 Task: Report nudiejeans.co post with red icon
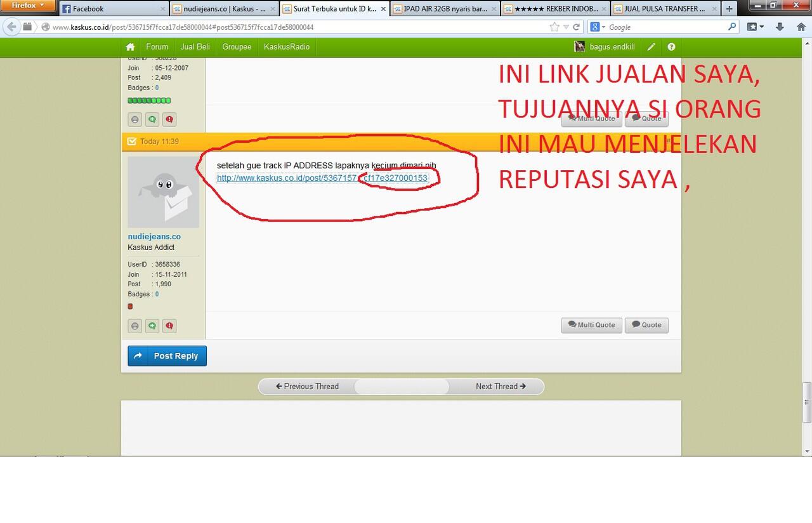(169, 326)
